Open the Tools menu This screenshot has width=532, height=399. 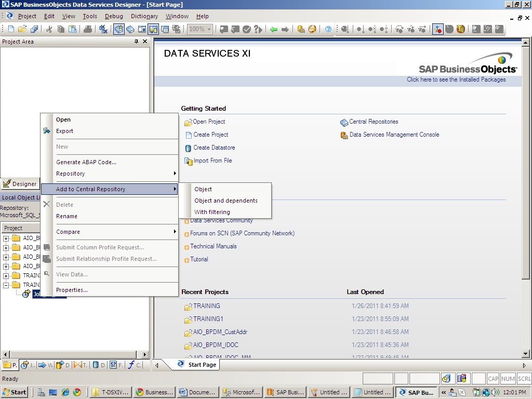pyautogui.click(x=90, y=16)
